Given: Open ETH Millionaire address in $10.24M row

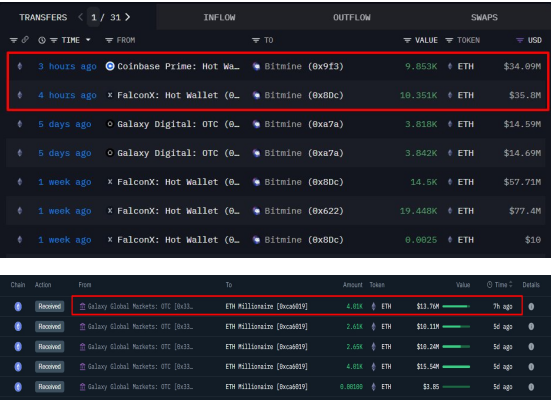Looking at the screenshot, I should pyautogui.click(x=266, y=346).
